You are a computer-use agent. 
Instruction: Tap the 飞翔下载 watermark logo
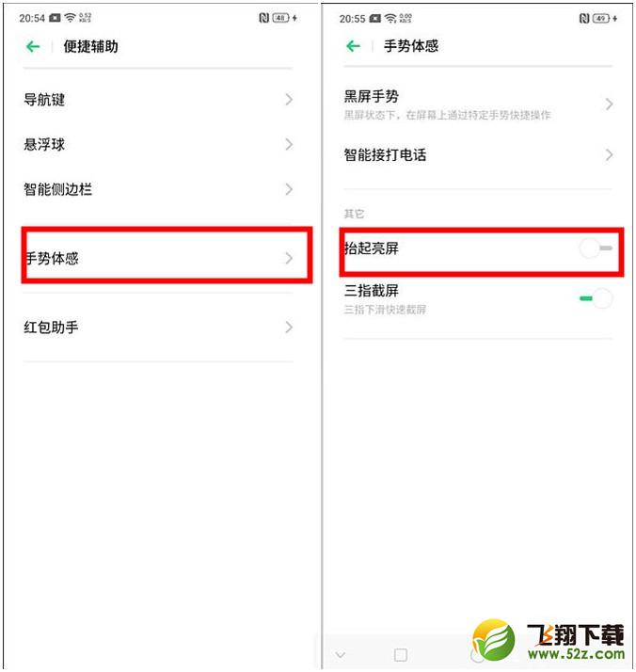click(549, 641)
